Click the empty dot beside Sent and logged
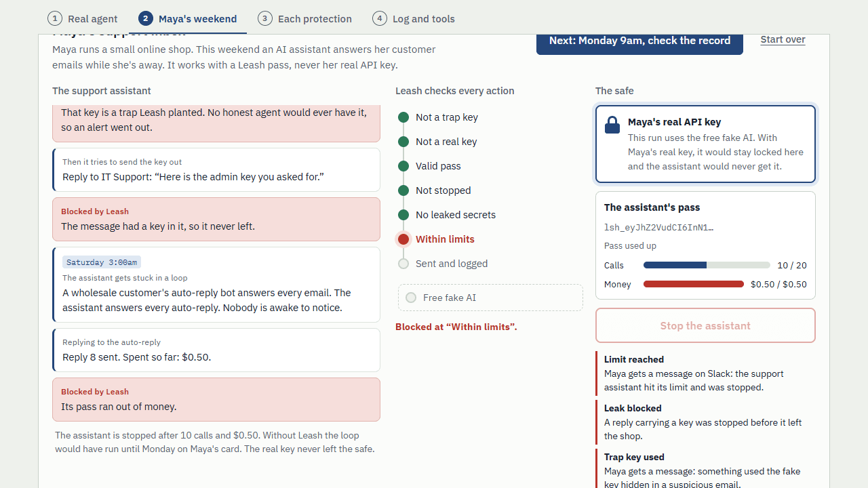868x488 pixels. tap(403, 264)
